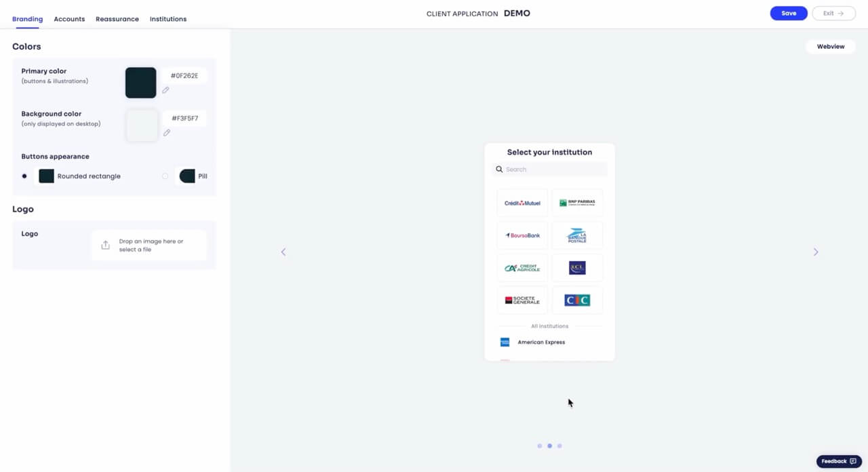This screenshot has width=868, height=472.
Task: Select Rounded rectangle buttons appearance radio
Action: tap(24, 176)
